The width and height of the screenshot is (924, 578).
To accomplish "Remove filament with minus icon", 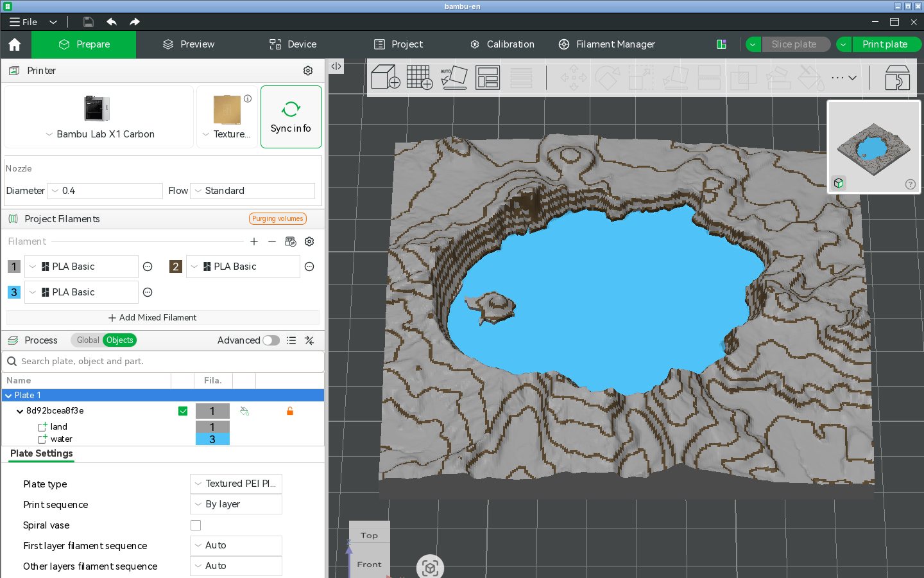I will (x=272, y=241).
